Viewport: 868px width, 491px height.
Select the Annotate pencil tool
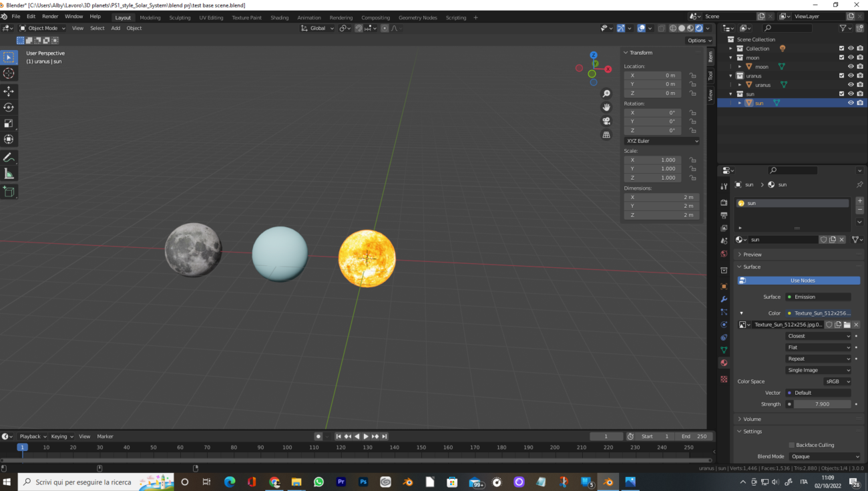coord(9,158)
